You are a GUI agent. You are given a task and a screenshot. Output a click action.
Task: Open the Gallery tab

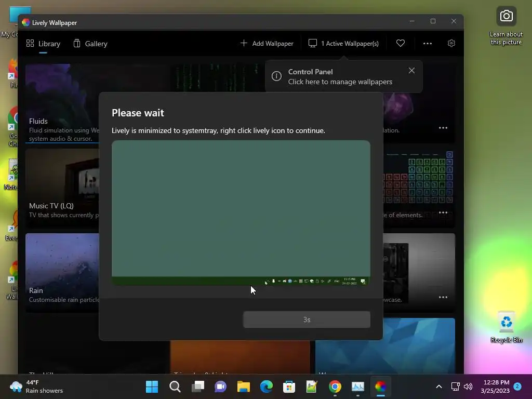90,44
